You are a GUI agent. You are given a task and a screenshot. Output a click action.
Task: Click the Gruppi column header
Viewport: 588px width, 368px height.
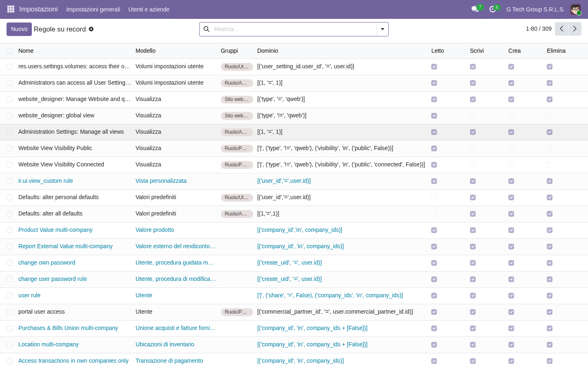tap(229, 51)
